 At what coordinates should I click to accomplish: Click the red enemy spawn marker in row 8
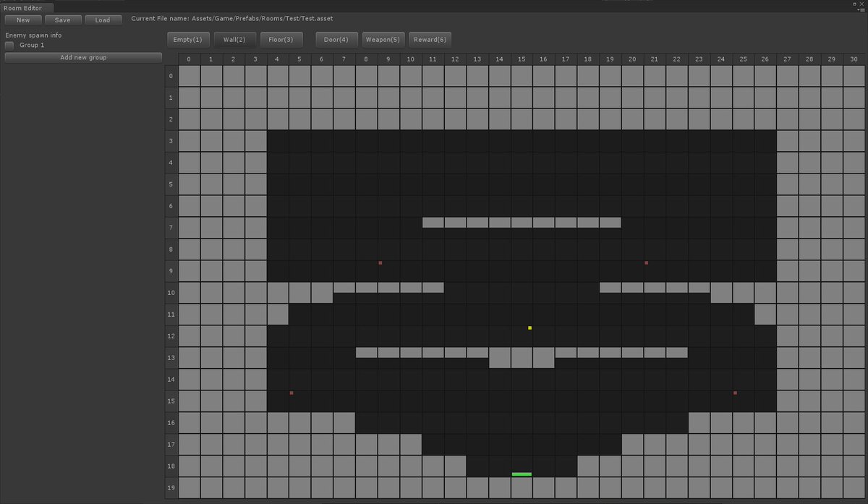tap(380, 262)
